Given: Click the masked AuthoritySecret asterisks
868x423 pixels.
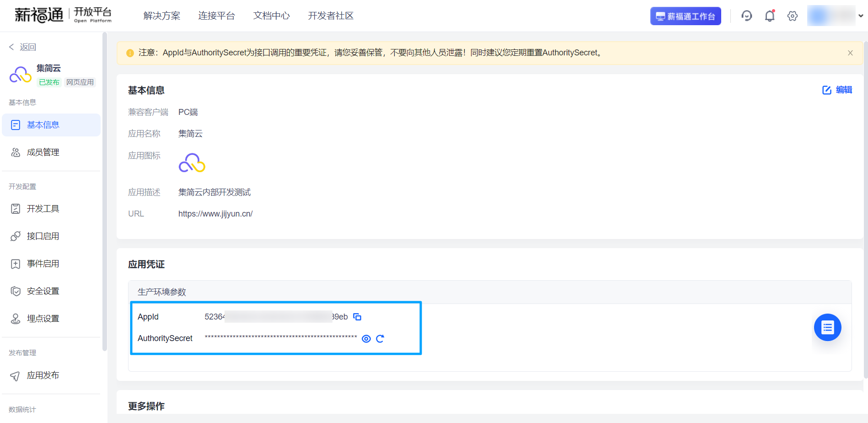Looking at the screenshot, I should (281, 338).
